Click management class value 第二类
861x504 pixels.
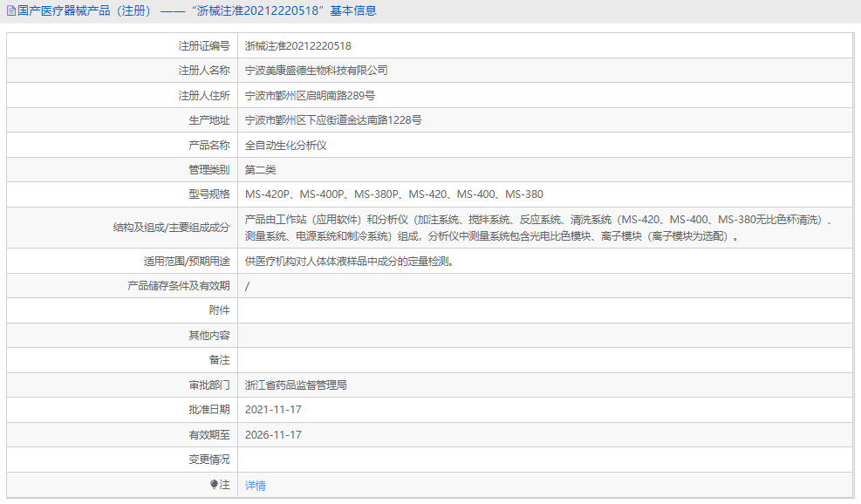click(x=260, y=170)
